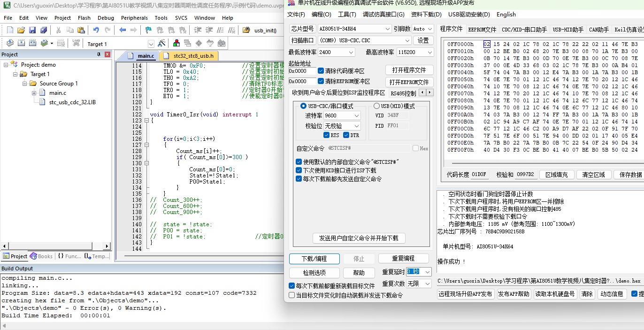Uncheck the DTR checkbox

click(346, 135)
